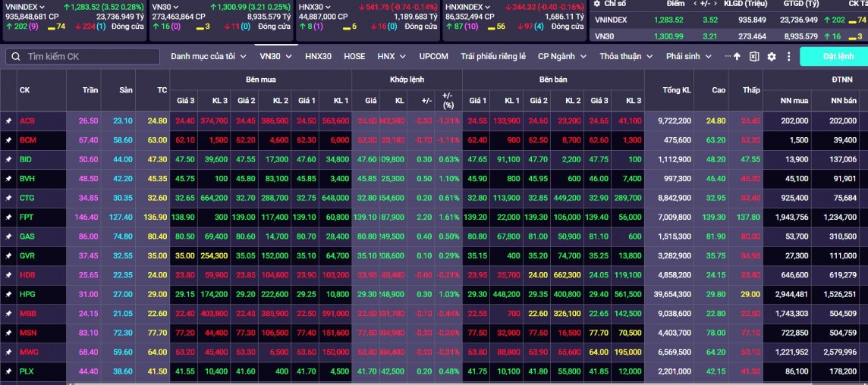This screenshot has width=868, height=385.
Task: Click the pin icon beside ACB
Action: tap(8, 121)
